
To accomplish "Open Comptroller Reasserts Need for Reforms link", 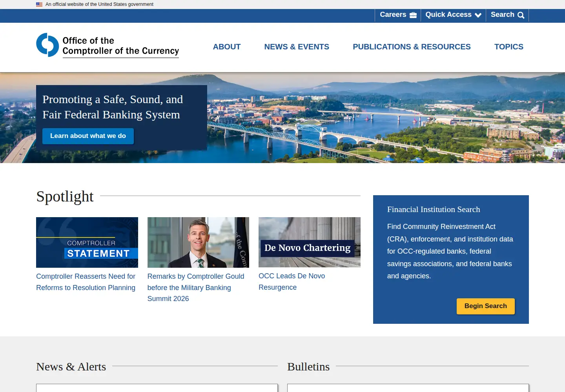I will pyautogui.click(x=86, y=282).
